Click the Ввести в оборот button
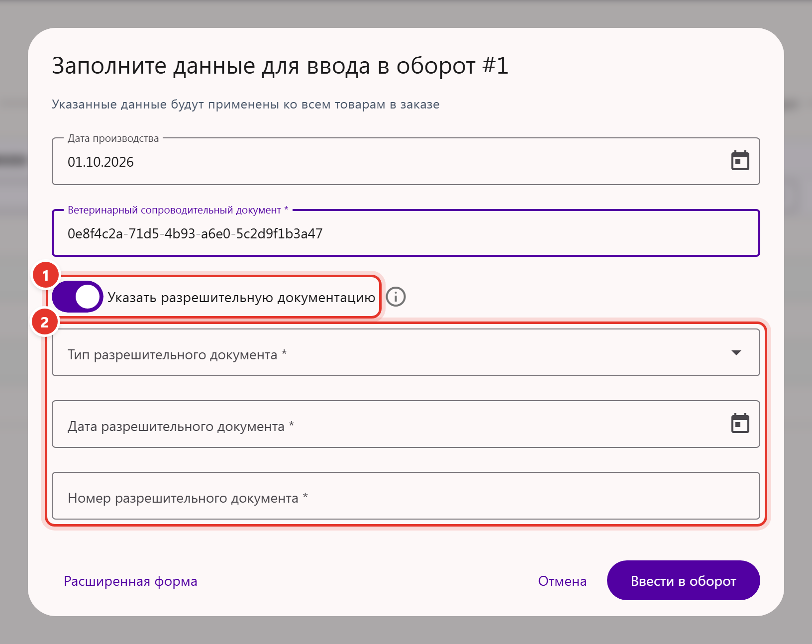Screen dimensions: 812x644 pos(683,580)
